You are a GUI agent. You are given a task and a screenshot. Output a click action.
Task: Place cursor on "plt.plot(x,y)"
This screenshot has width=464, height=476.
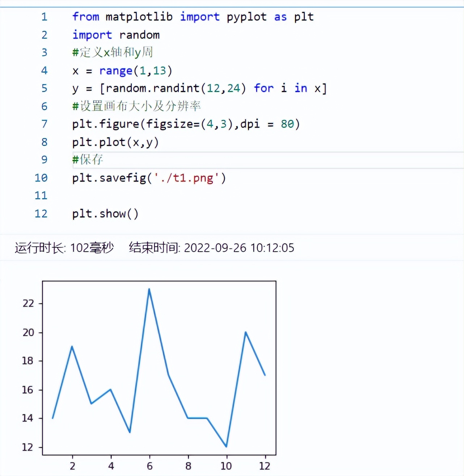[115, 142]
